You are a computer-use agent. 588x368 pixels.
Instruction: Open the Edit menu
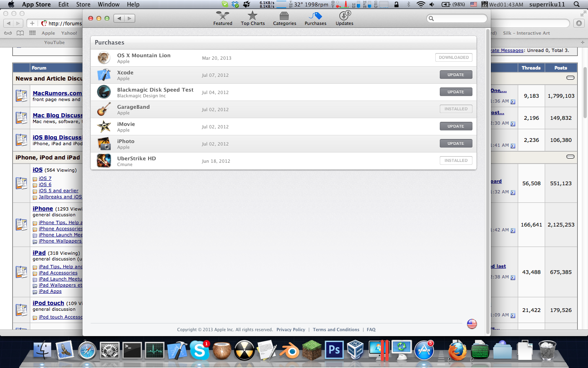[63, 4]
